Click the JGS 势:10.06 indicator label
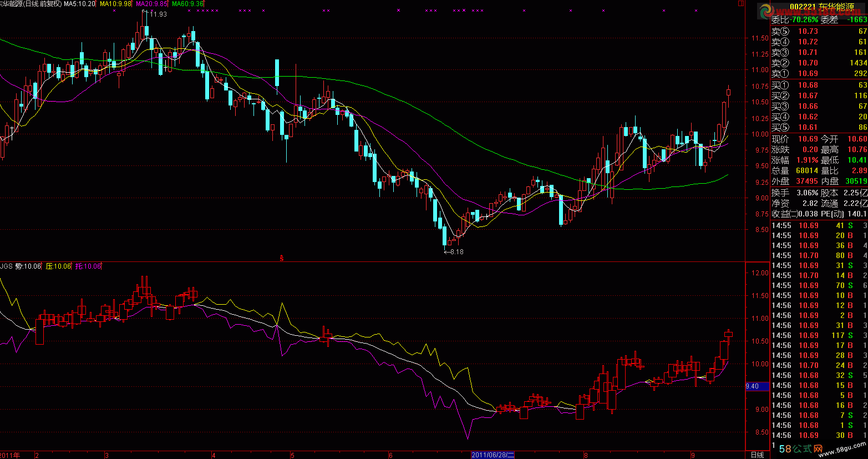The height and width of the screenshot is (459, 868). 21,266
